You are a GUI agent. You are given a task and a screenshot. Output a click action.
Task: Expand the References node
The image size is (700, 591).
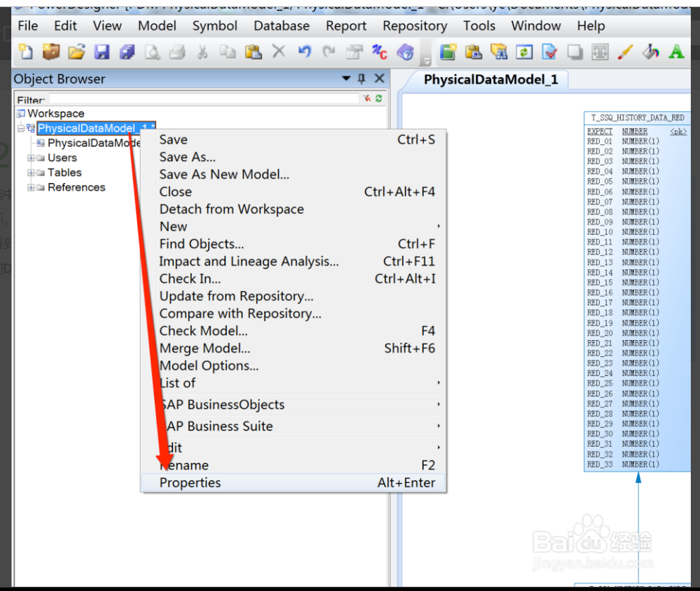pos(30,187)
